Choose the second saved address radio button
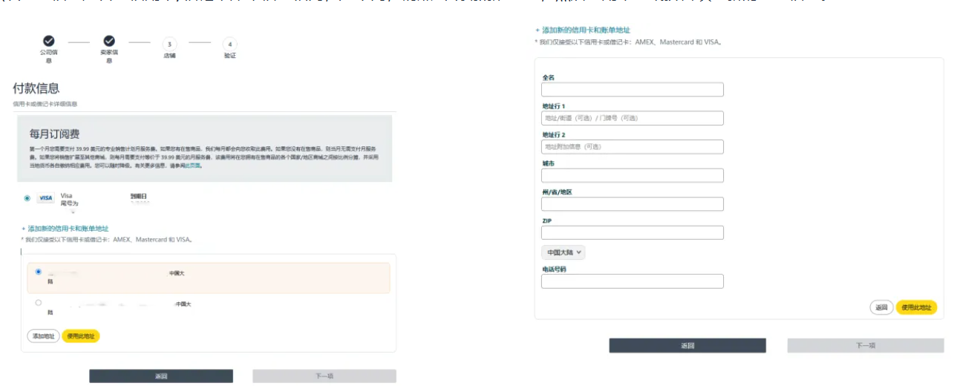The image size is (980, 389). coord(39,303)
